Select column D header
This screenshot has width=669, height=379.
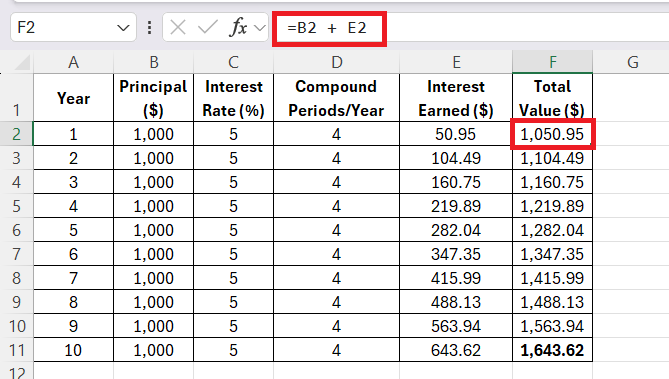click(x=337, y=62)
